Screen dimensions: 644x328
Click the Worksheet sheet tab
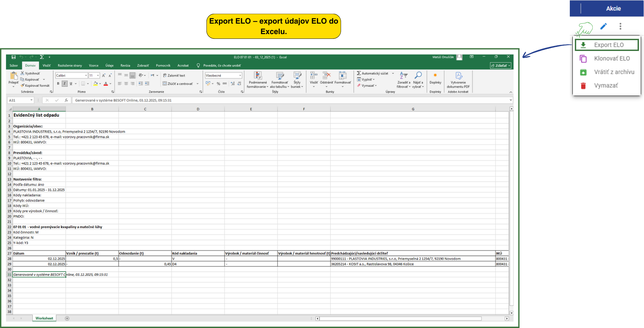point(44,318)
